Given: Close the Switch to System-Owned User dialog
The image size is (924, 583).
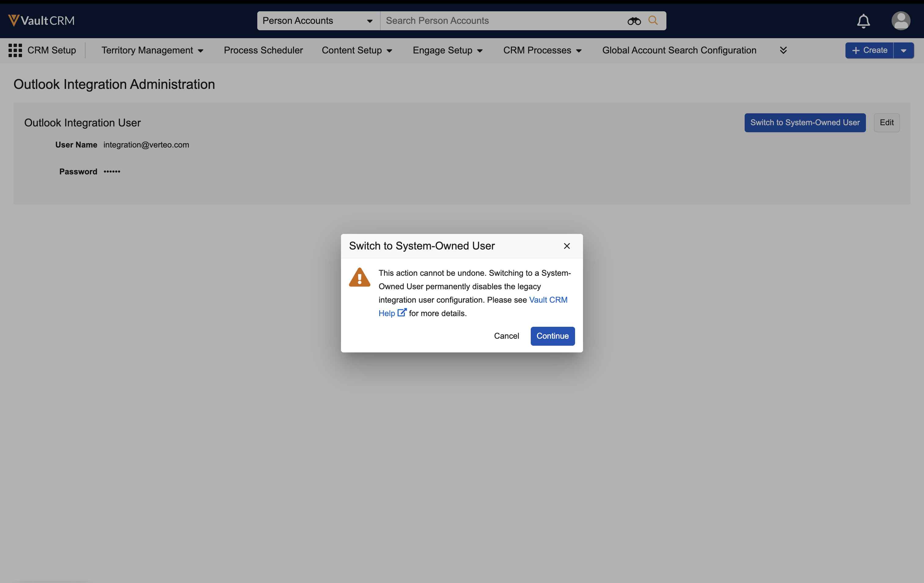Looking at the screenshot, I should click(566, 246).
